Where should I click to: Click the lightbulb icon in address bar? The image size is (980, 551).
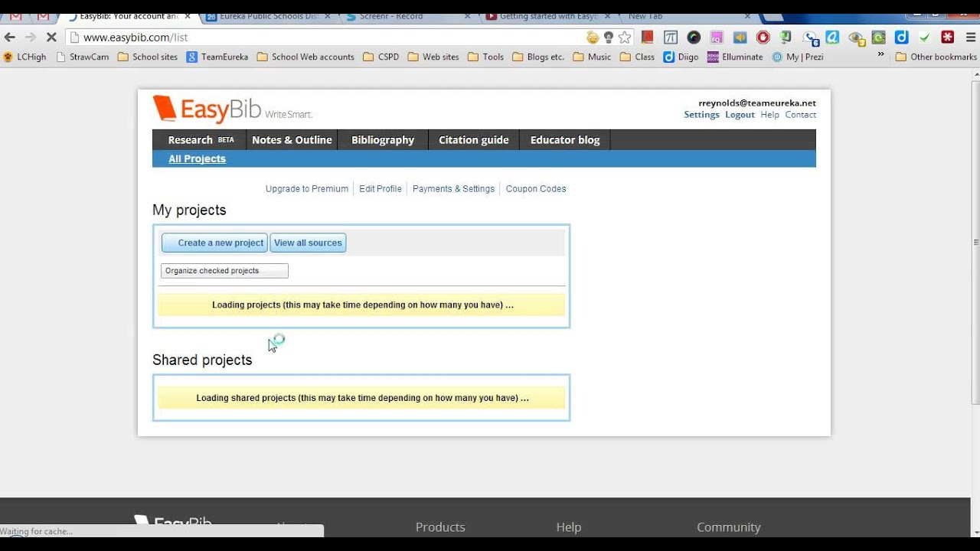tap(609, 37)
